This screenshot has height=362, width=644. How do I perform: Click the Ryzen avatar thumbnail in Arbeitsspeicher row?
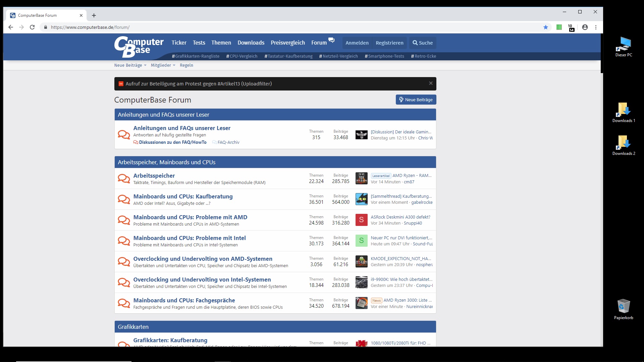click(x=361, y=179)
